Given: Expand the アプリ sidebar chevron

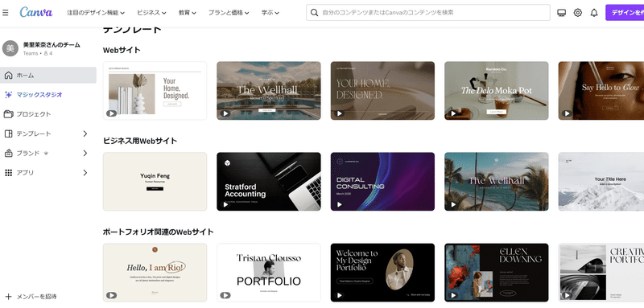Looking at the screenshot, I should point(85,173).
